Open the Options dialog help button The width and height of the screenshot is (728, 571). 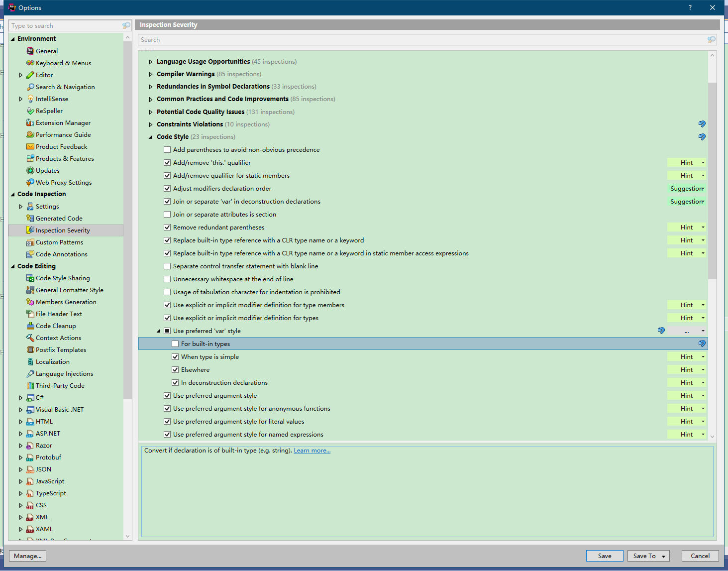(x=690, y=7)
